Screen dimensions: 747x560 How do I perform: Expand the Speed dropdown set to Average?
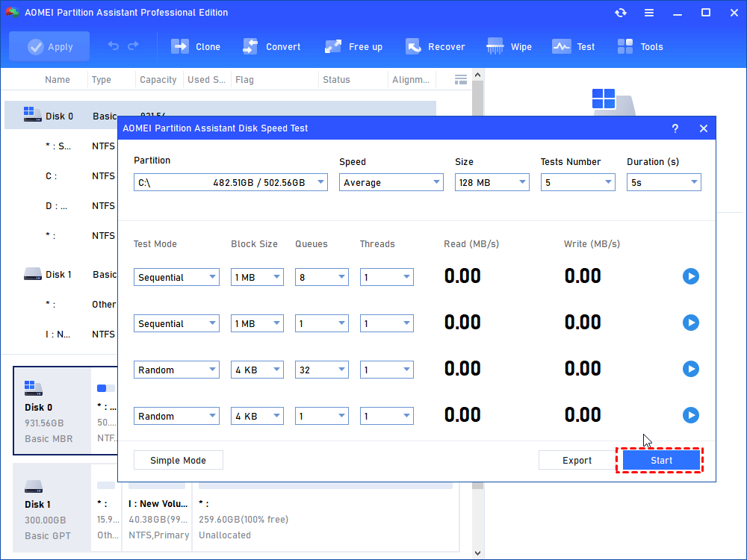[x=391, y=182]
